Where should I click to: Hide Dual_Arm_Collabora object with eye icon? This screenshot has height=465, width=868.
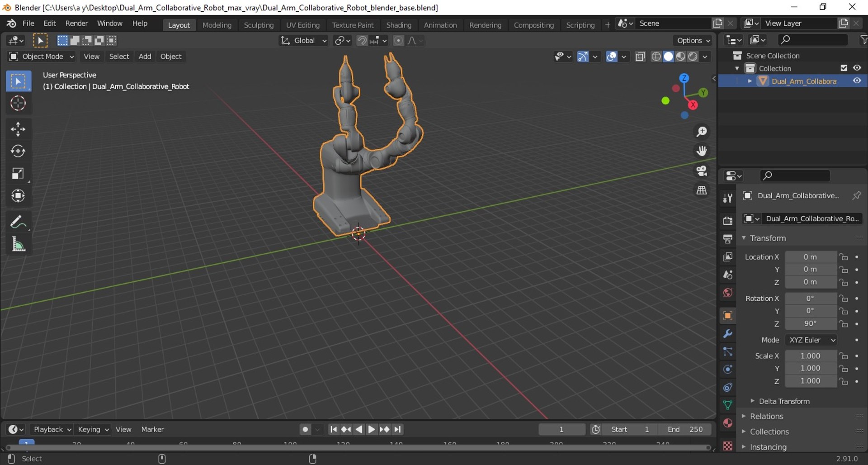pyautogui.click(x=857, y=81)
